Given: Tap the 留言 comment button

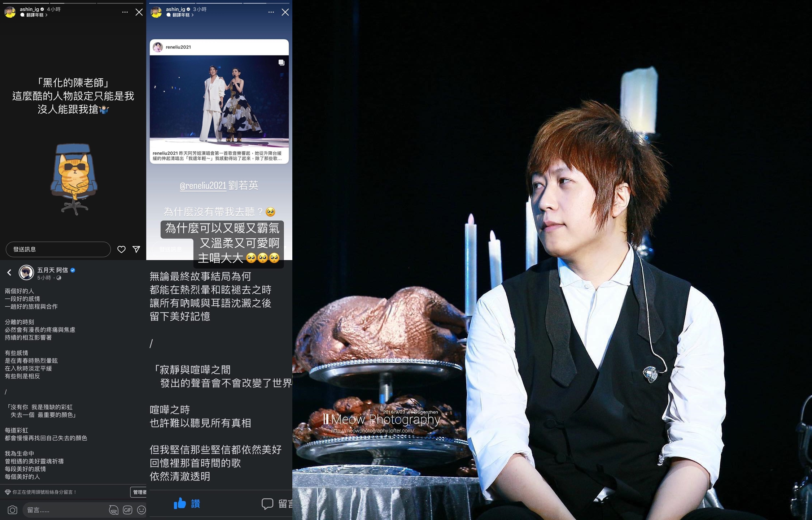Looking at the screenshot, I should pyautogui.click(x=277, y=503).
